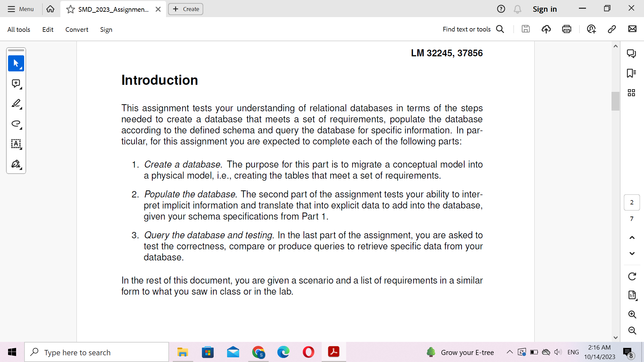Select the freehand Draw tool
This screenshot has height=362, width=644.
coord(16,124)
